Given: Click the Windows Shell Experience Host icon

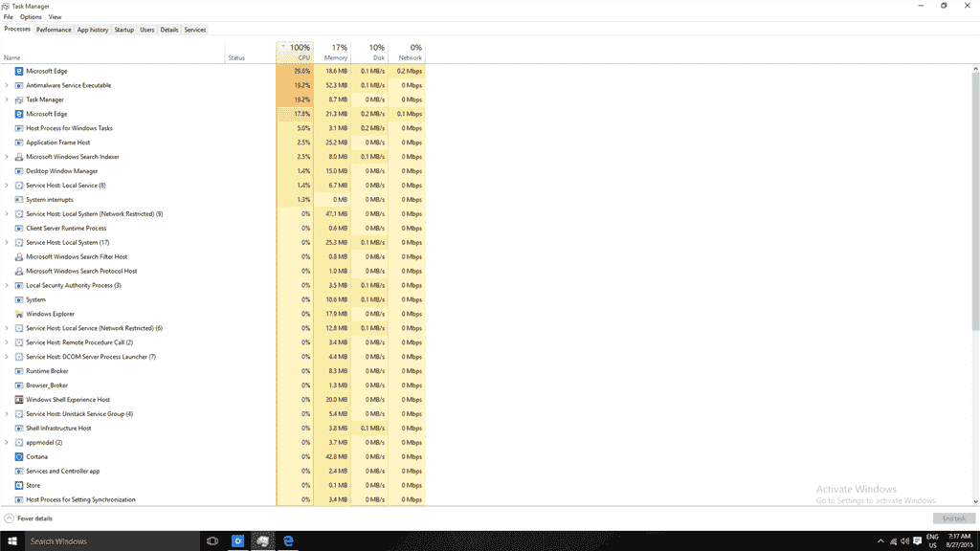Looking at the screenshot, I should pyautogui.click(x=19, y=400).
